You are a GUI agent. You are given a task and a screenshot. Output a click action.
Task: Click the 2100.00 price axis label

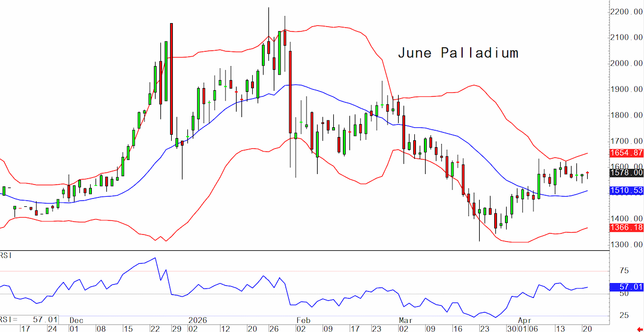pyautogui.click(x=627, y=38)
